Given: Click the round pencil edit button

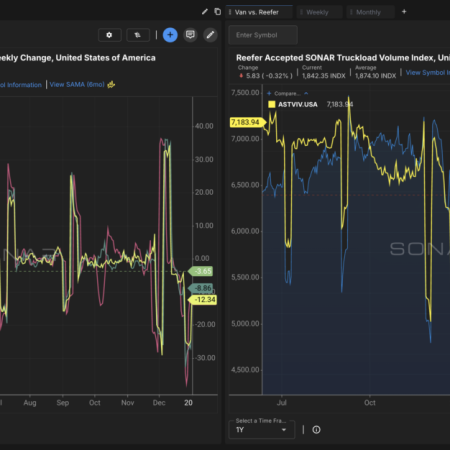Looking at the screenshot, I should (210, 35).
